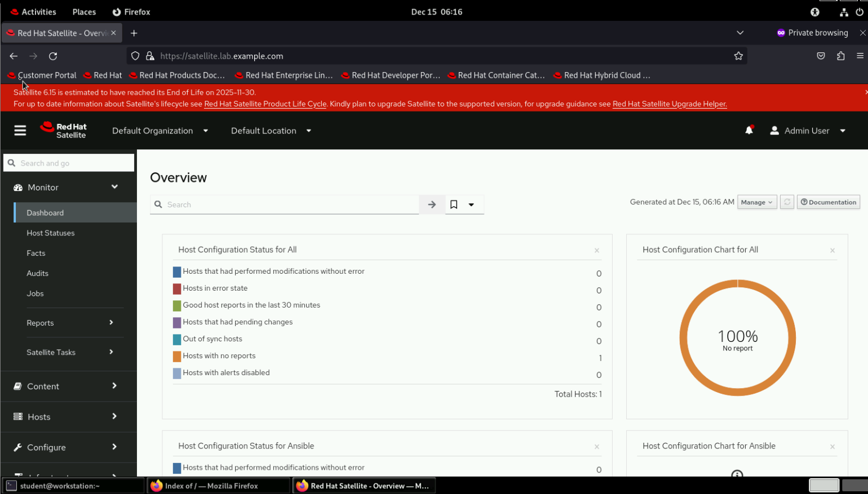The image size is (868, 494).
Task: Click the Firefox back arrow
Action: 14,56
